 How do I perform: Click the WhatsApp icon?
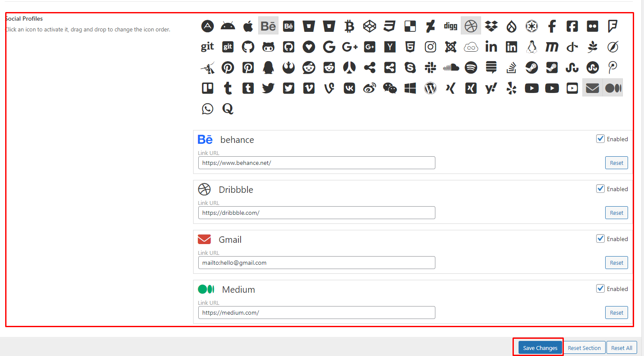207,109
